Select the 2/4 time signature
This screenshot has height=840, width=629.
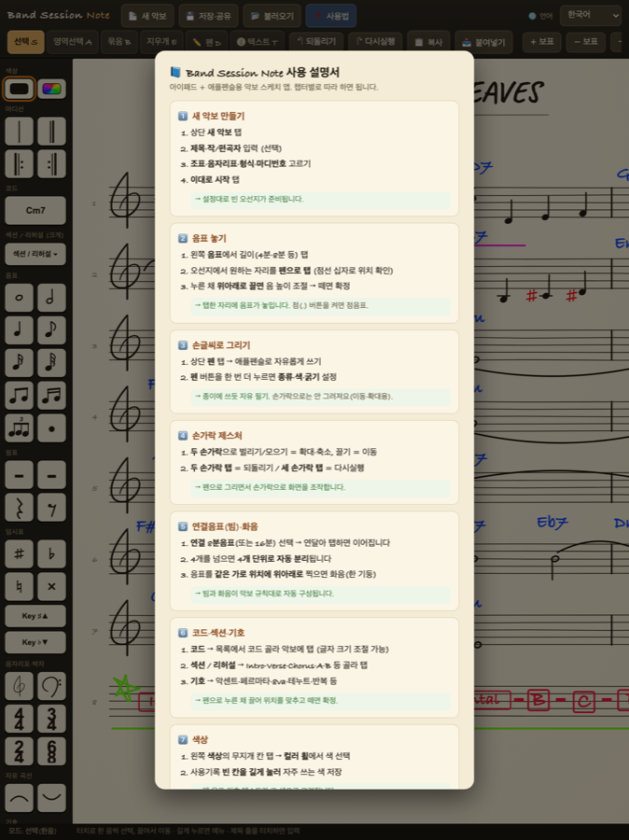click(x=20, y=751)
